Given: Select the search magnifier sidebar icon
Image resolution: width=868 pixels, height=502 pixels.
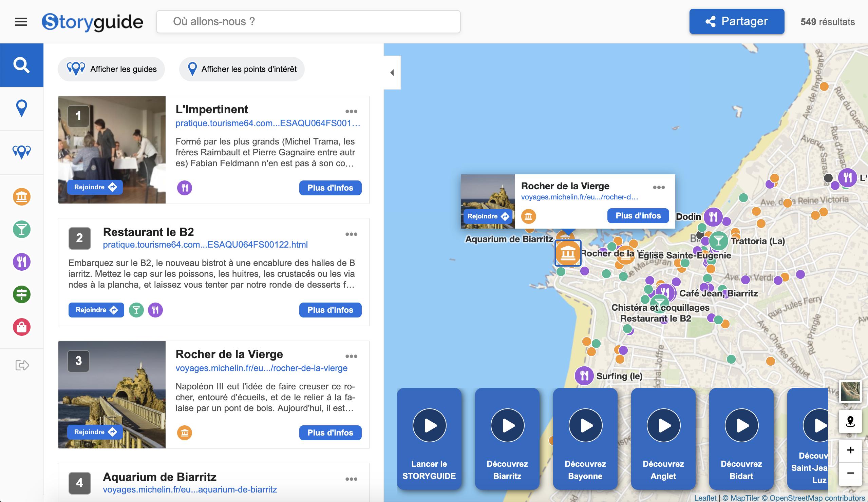Looking at the screenshot, I should (x=21, y=65).
